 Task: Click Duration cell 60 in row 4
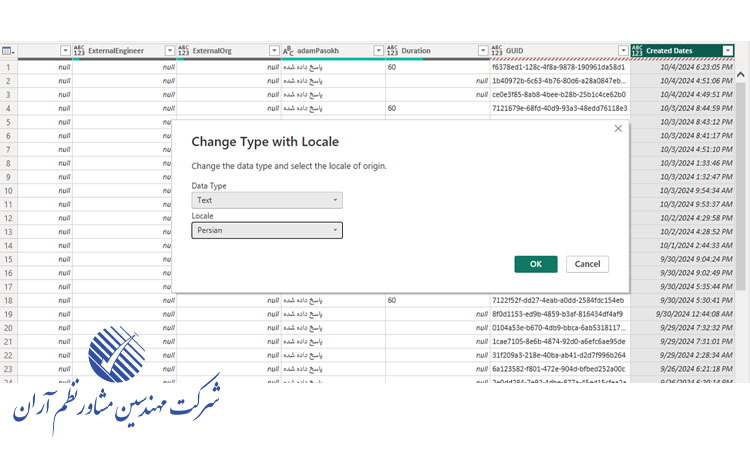click(437, 109)
